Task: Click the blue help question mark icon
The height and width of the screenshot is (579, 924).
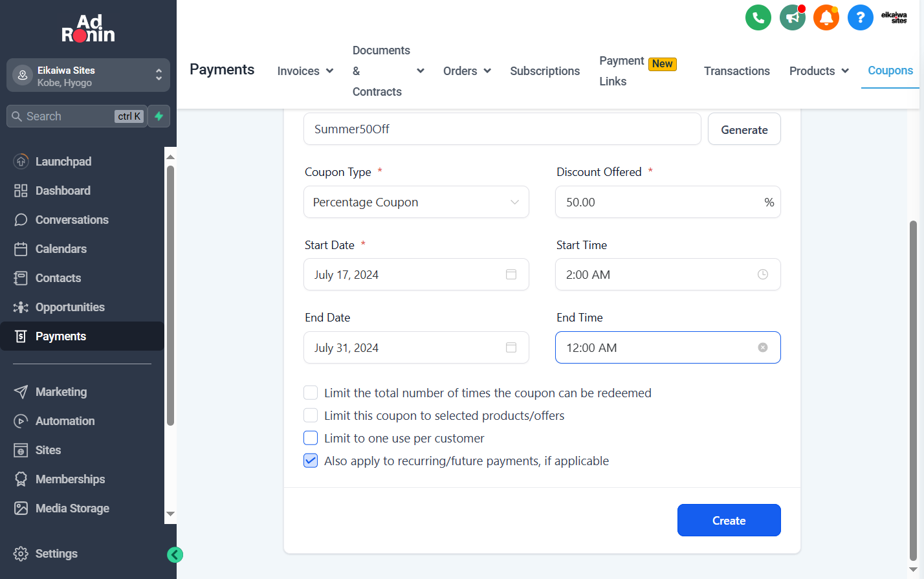Action: [x=860, y=17]
